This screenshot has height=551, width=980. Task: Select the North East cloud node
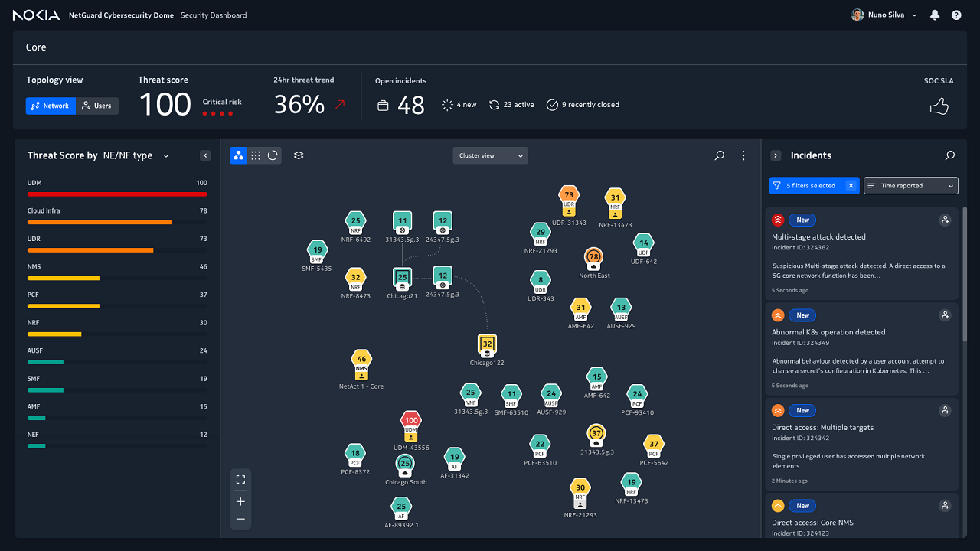click(x=594, y=258)
